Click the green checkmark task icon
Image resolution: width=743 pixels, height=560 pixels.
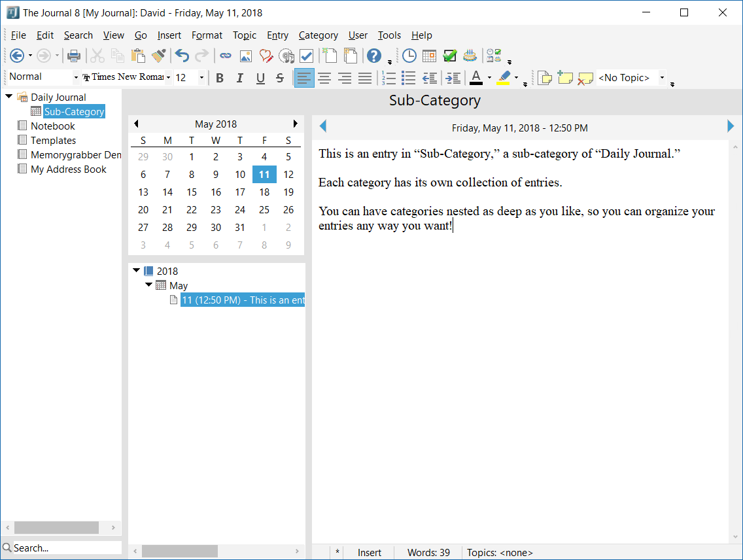click(450, 56)
